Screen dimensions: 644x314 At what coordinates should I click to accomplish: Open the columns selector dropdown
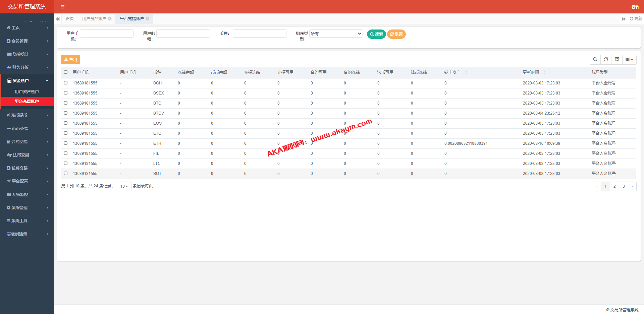[x=629, y=60]
